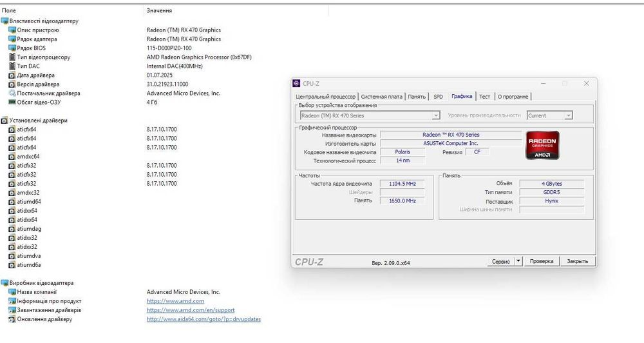This screenshot has width=644, height=343.
Task: Click the 'Поле' column header
Action: click(x=9, y=10)
